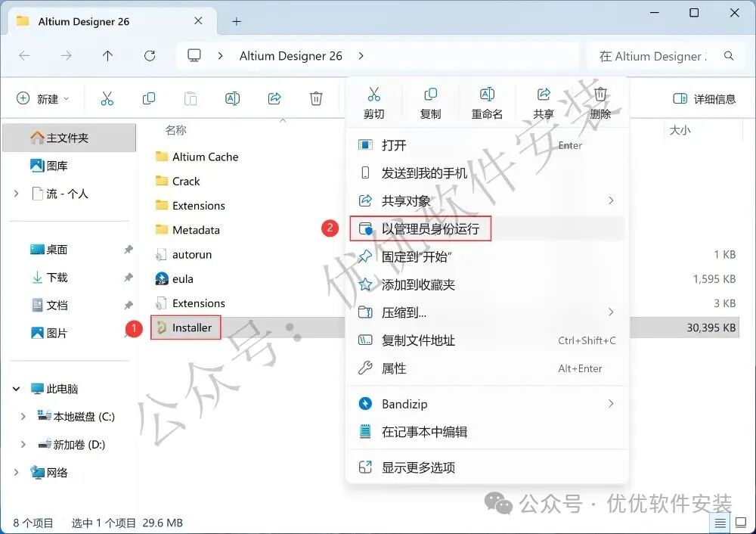Go back with the left arrow

click(x=24, y=56)
